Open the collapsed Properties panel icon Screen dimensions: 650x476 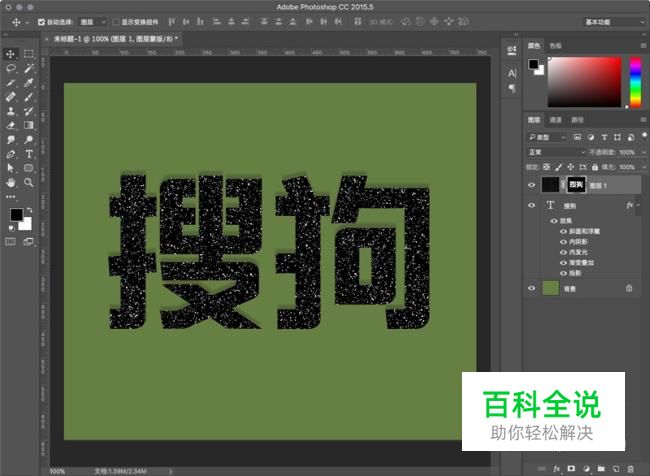(512, 50)
